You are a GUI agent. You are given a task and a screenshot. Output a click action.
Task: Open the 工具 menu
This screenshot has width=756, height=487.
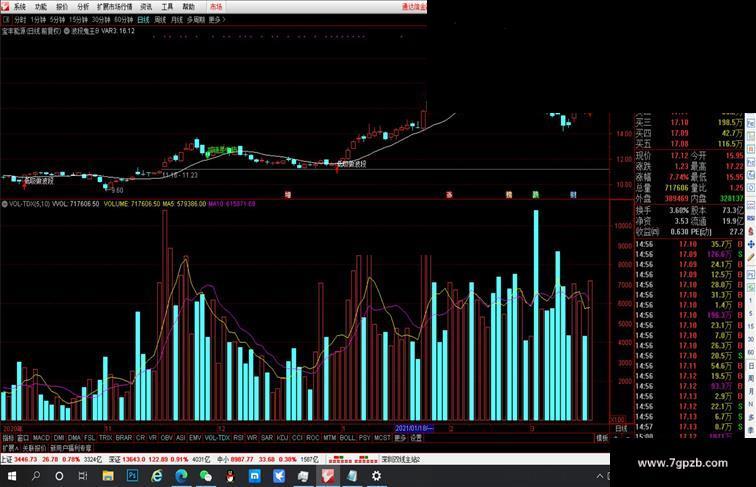167,7
